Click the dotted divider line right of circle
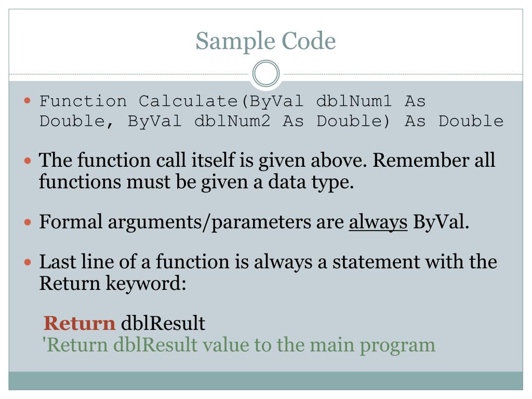The image size is (532, 399). tap(402, 74)
